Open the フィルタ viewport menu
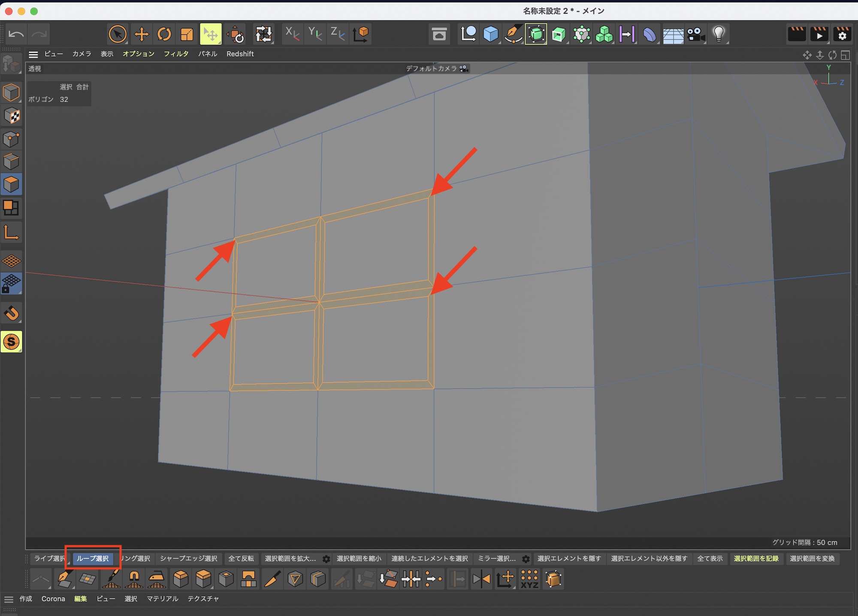The width and height of the screenshot is (858, 616). [x=176, y=54]
